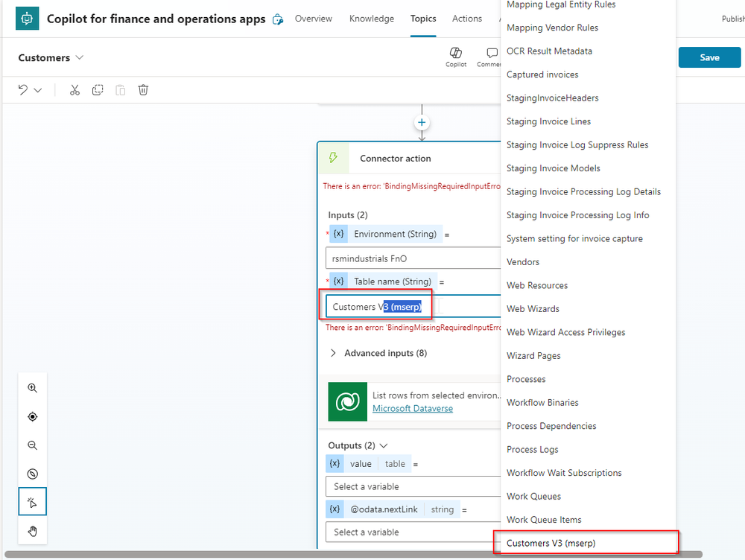Select Web Resources option
The width and height of the screenshot is (745, 560).
[589, 285]
